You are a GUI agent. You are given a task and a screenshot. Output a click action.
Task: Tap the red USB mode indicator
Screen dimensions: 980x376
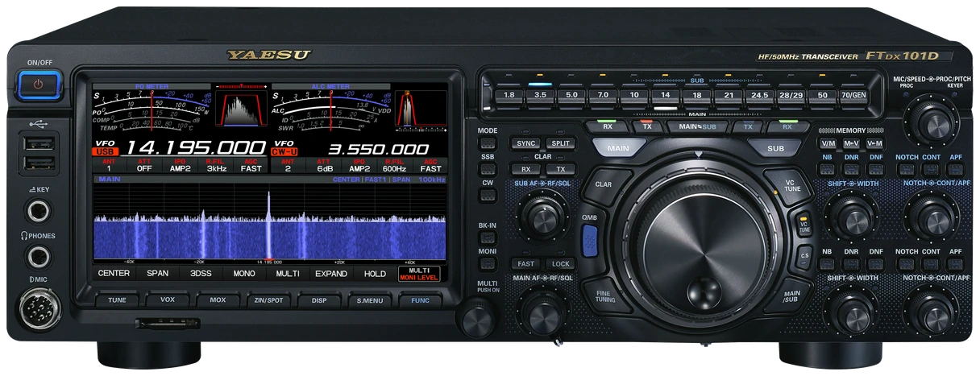point(105,152)
